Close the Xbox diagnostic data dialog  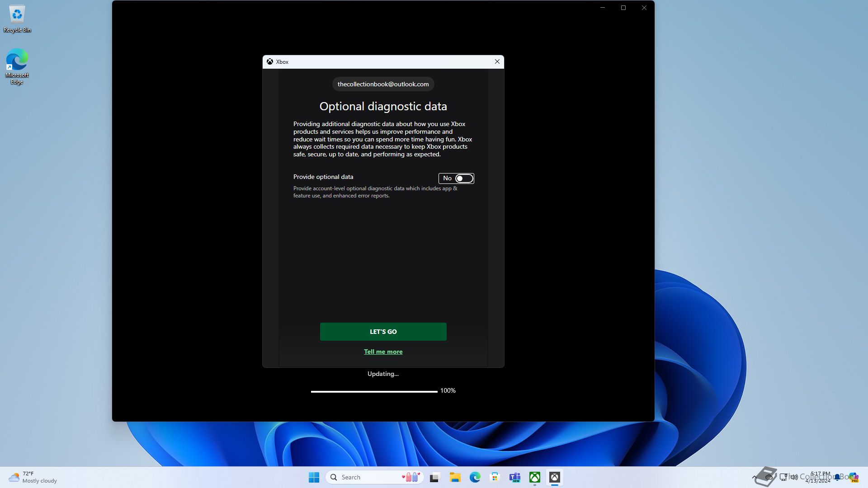point(497,61)
